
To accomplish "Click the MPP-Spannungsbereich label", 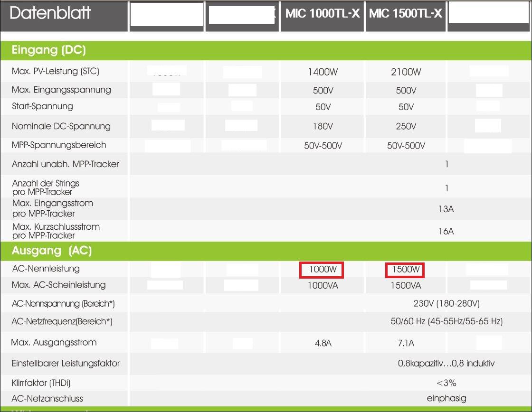I will tap(59, 145).
